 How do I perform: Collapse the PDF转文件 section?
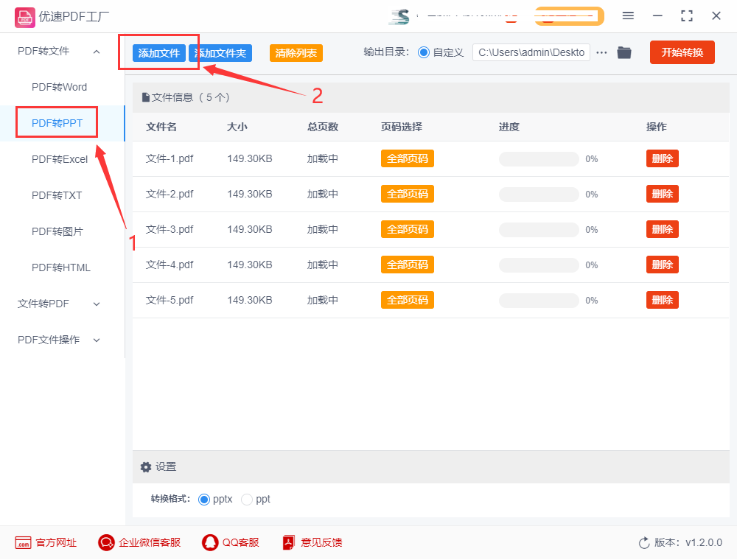(97, 52)
